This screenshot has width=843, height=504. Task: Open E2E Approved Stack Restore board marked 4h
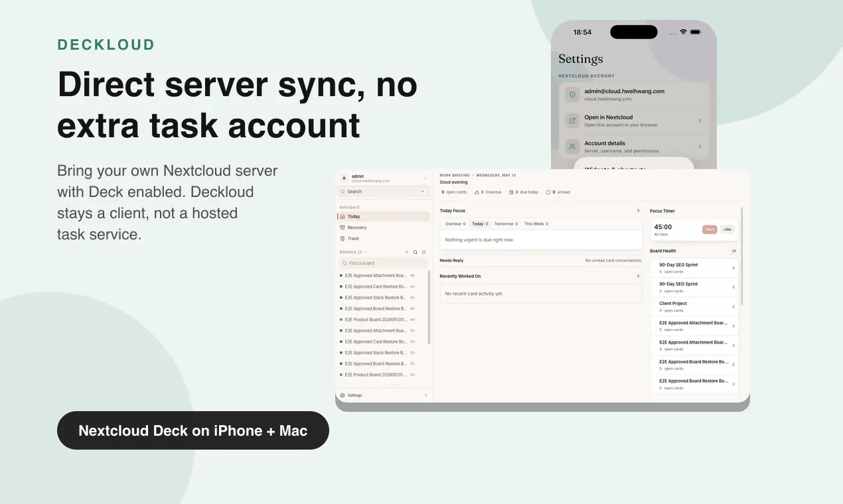(x=378, y=298)
